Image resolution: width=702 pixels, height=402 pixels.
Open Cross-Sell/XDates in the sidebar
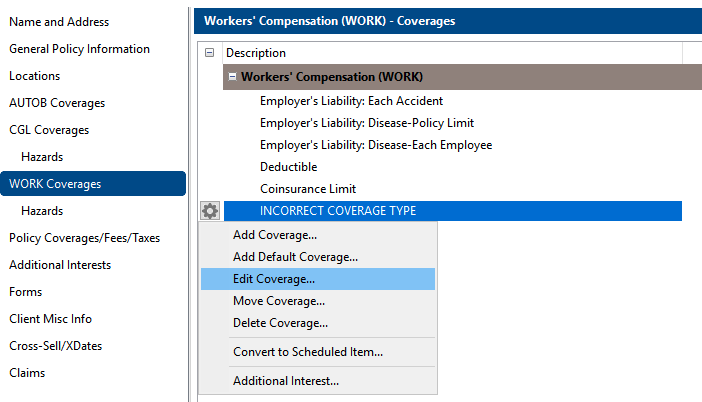coord(56,346)
